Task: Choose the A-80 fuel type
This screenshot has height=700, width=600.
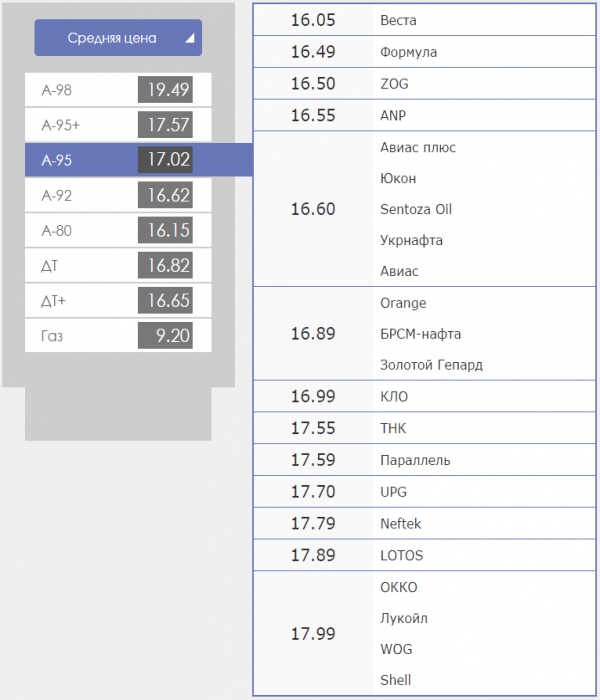Action: point(118,230)
